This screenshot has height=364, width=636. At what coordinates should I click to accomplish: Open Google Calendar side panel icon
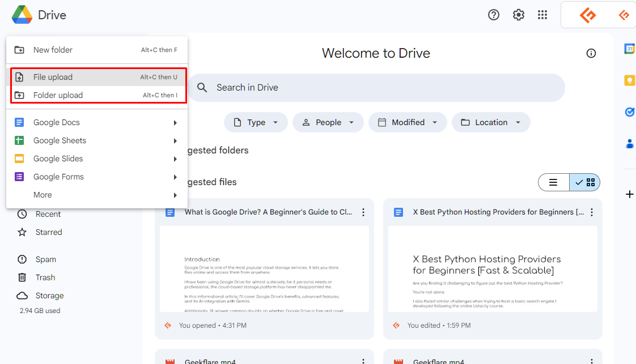click(630, 49)
